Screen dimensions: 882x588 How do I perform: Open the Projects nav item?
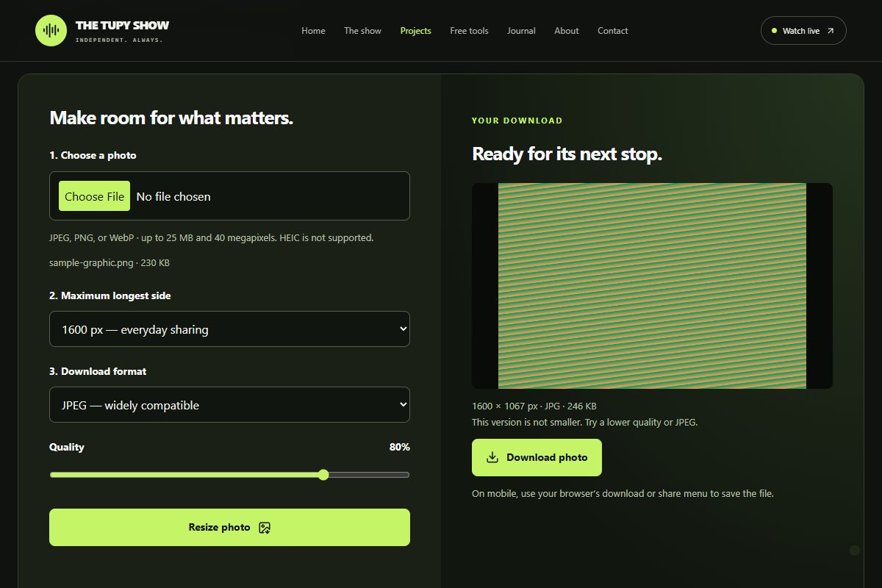(x=415, y=31)
